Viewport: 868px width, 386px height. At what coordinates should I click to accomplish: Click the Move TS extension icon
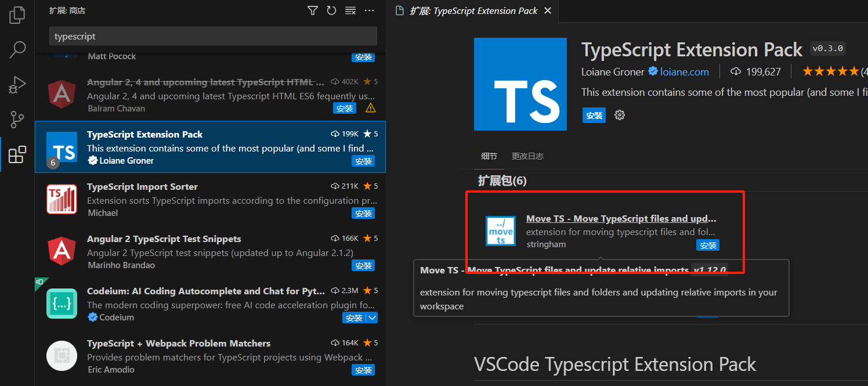501,231
